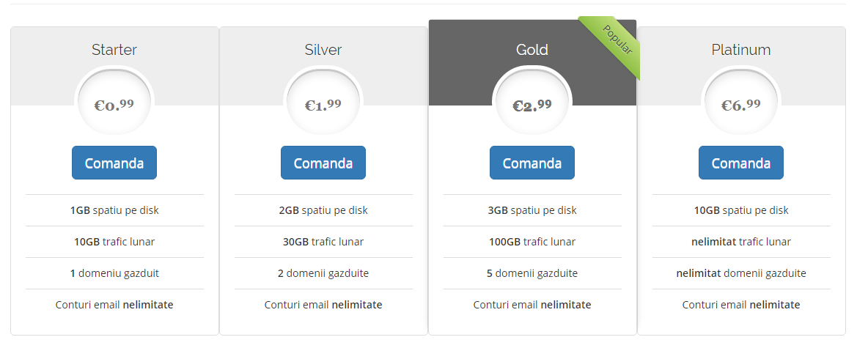Viewport: 868px width, 348px height.
Task: Click the Comanda button under Starter
Action: point(114,163)
